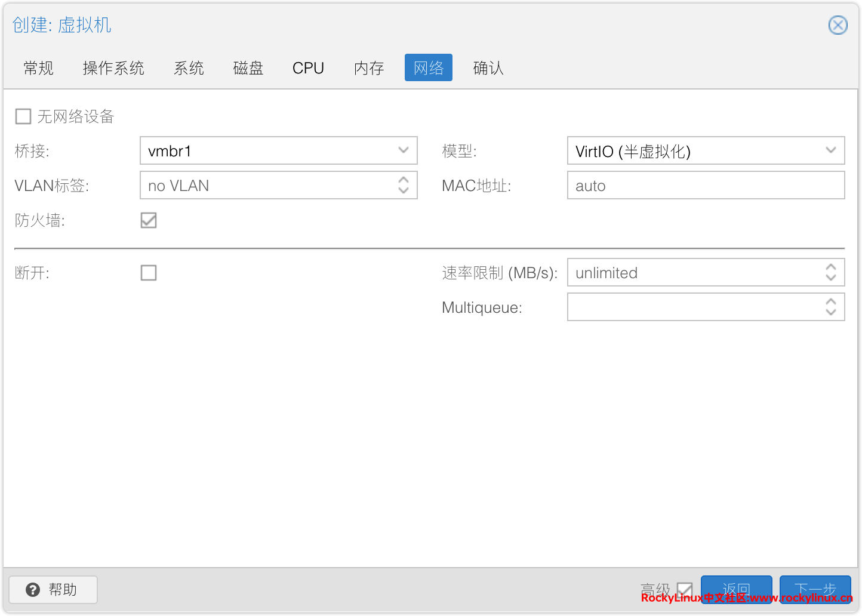
Task: Click the 返回 back button
Action: [x=736, y=589]
